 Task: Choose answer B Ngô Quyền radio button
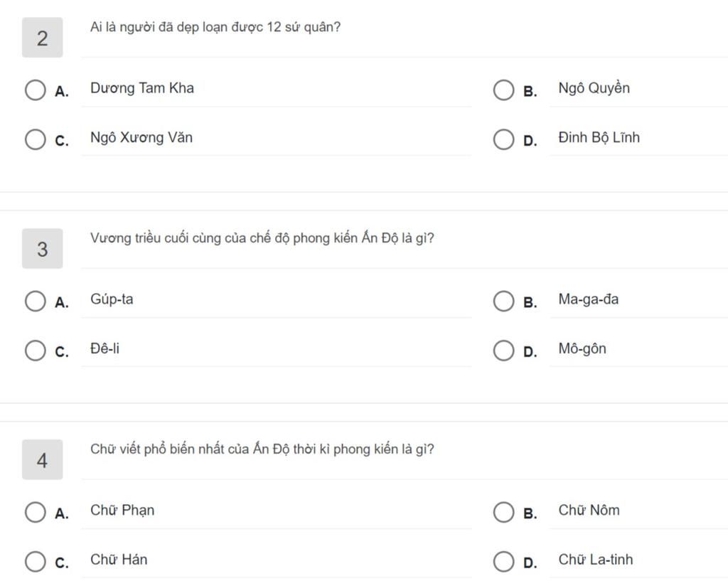pyautogui.click(x=504, y=90)
